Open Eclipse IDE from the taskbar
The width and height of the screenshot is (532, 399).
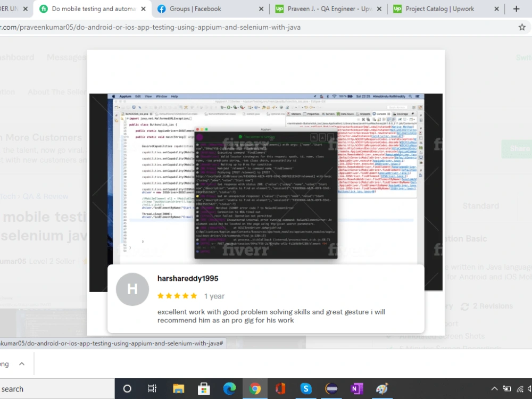coord(331,388)
